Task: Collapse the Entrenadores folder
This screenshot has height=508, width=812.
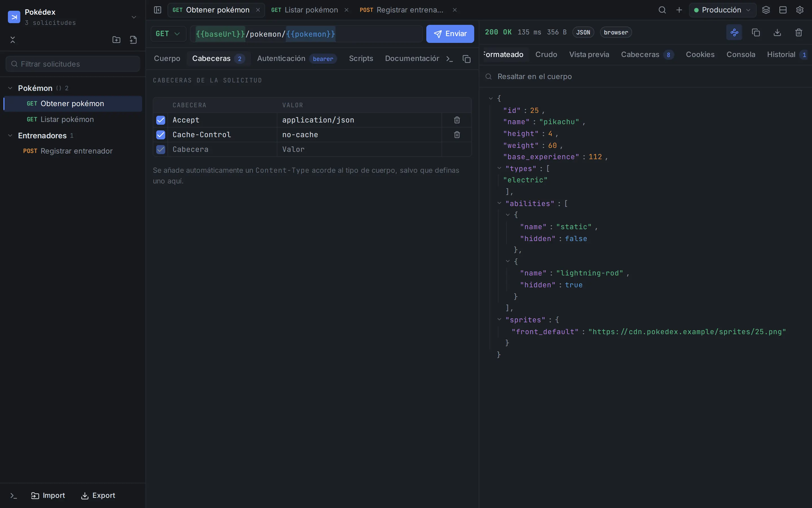Action: (10, 135)
